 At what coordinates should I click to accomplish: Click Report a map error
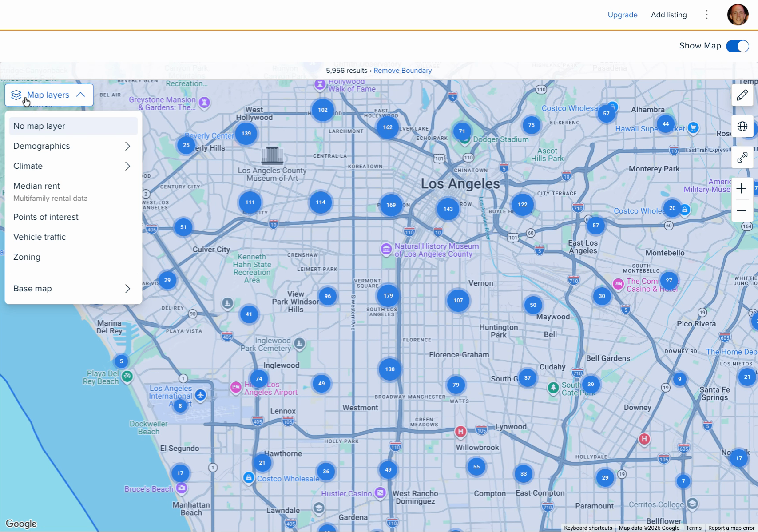point(731,528)
